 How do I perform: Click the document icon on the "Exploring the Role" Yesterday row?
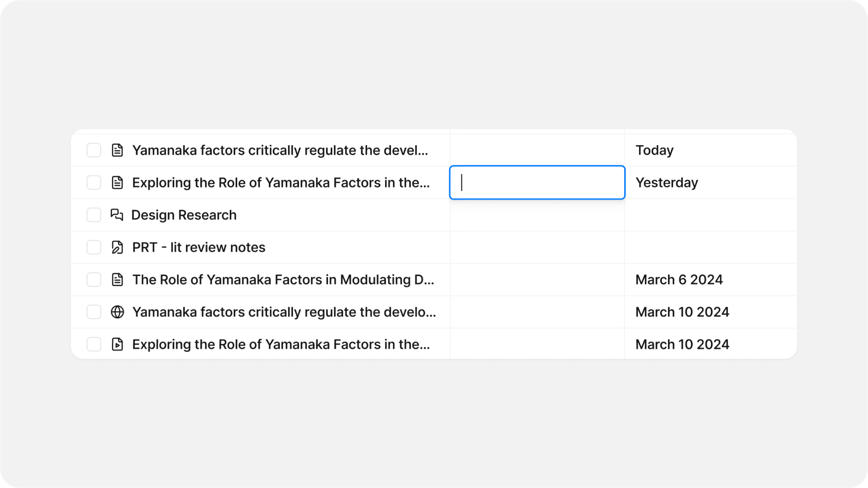coord(117,182)
